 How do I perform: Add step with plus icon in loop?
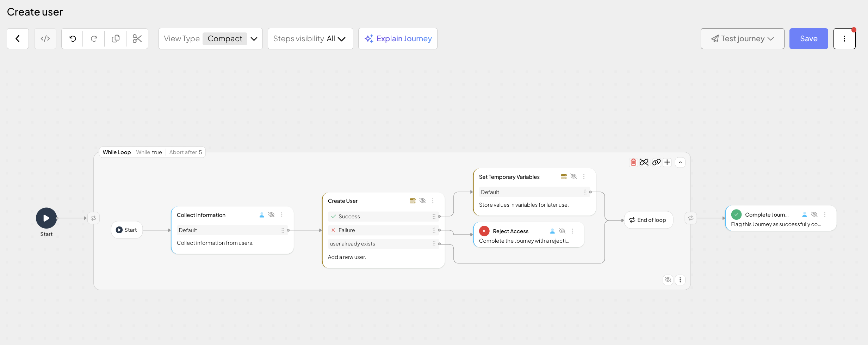click(x=667, y=162)
